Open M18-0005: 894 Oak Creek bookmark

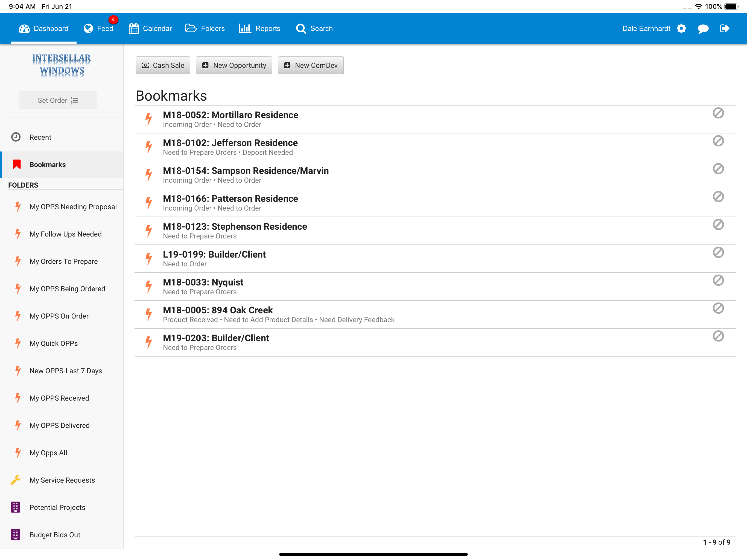[435, 314]
